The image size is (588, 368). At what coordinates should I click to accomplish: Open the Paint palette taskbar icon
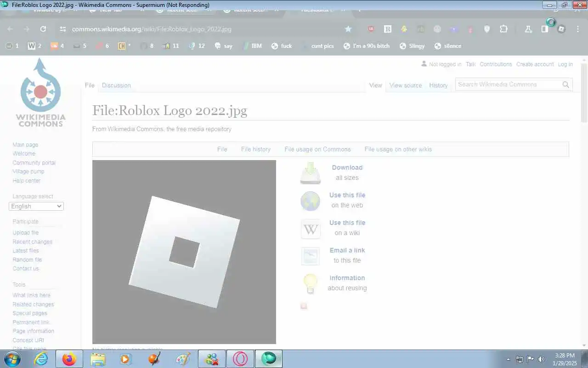pos(183,359)
